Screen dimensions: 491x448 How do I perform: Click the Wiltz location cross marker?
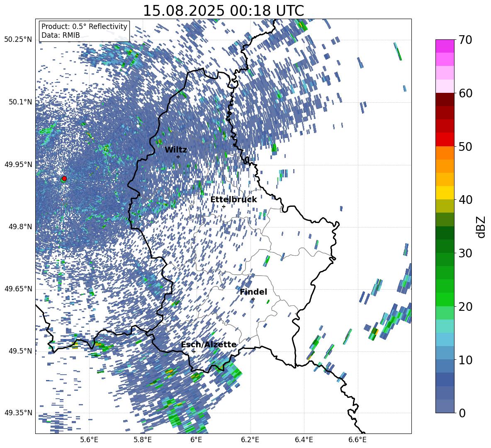point(178,157)
